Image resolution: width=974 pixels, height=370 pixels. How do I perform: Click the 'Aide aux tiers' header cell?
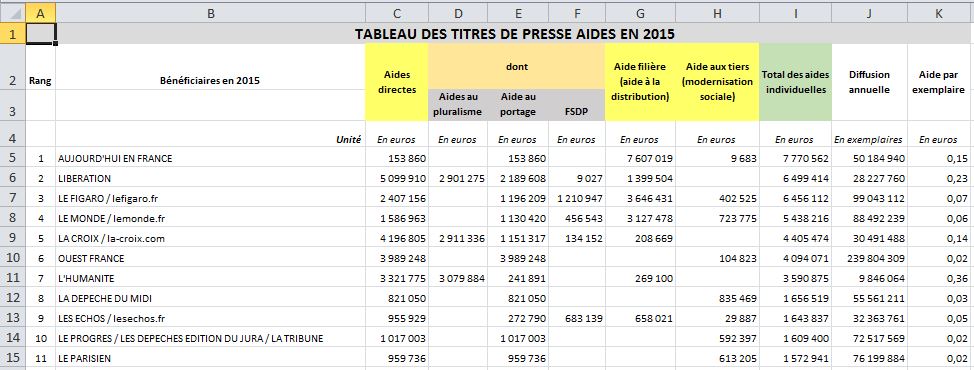(717, 82)
